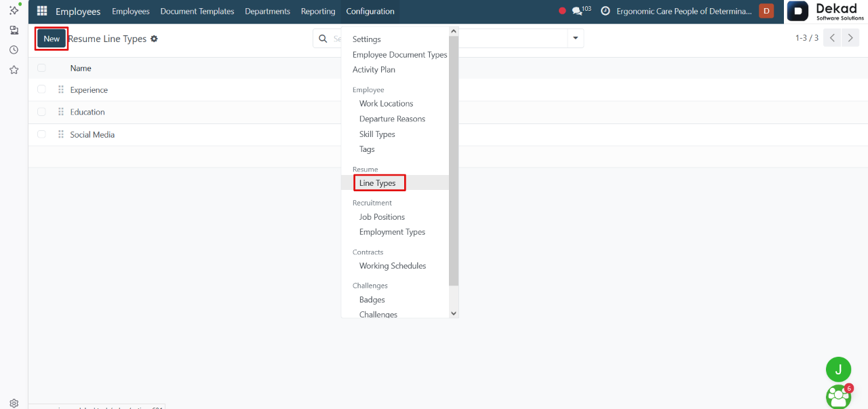Open the user avatar D menu
The height and width of the screenshot is (409, 868).
point(766,11)
